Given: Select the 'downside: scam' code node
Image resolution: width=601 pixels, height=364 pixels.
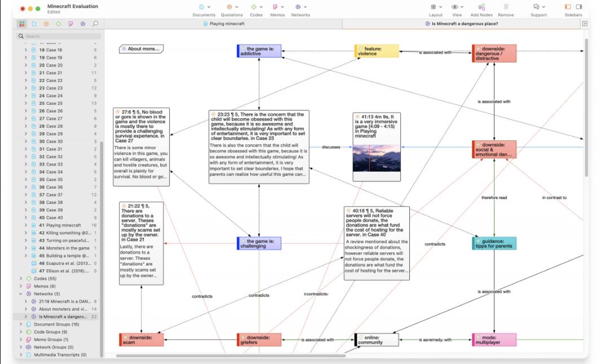Looking at the screenshot, I should tap(142, 340).
